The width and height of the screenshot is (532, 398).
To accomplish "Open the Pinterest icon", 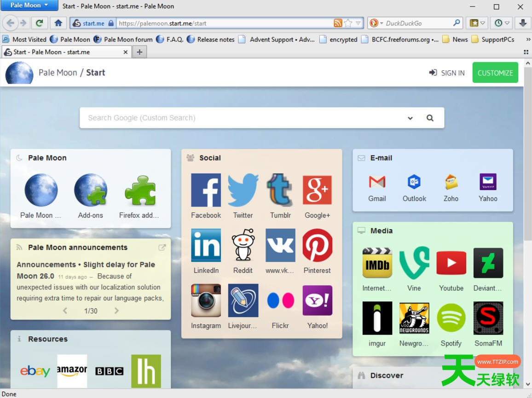I will pyautogui.click(x=317, y=245).
